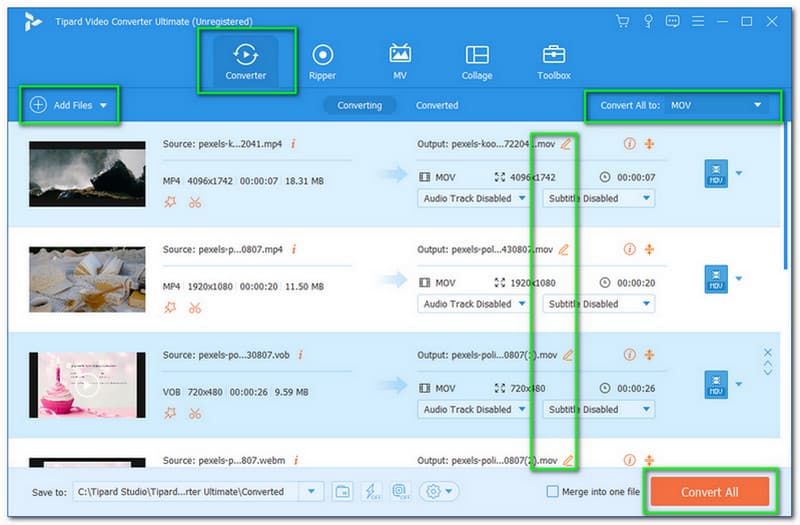Rename output pexels-pol...430807.mov with pencil

[x=563, y=250]
